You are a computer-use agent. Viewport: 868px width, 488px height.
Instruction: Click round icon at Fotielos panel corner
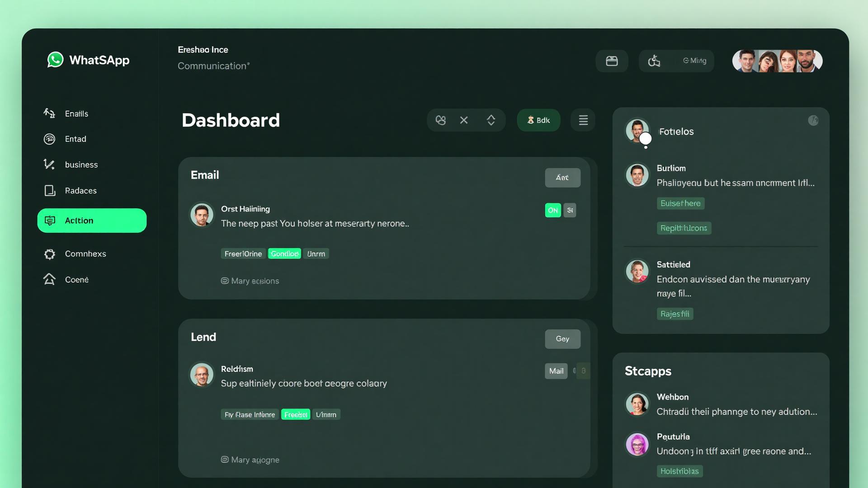[x=813, y=121]
